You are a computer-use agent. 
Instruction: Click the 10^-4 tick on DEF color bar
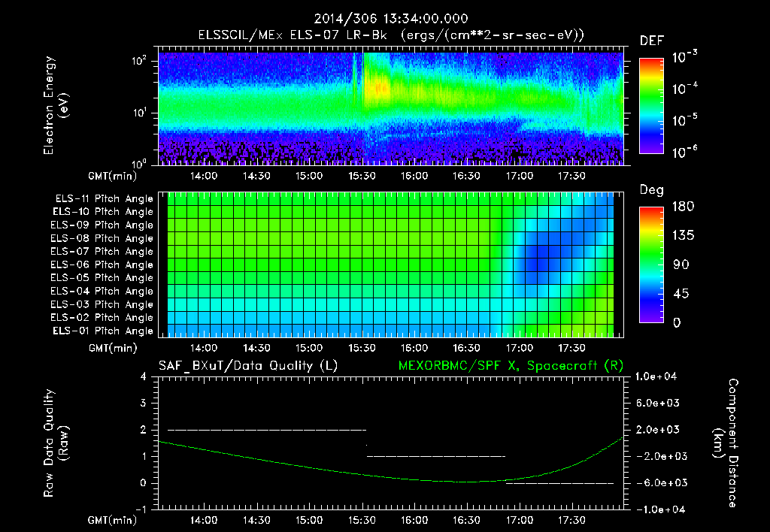pos(685,89)
